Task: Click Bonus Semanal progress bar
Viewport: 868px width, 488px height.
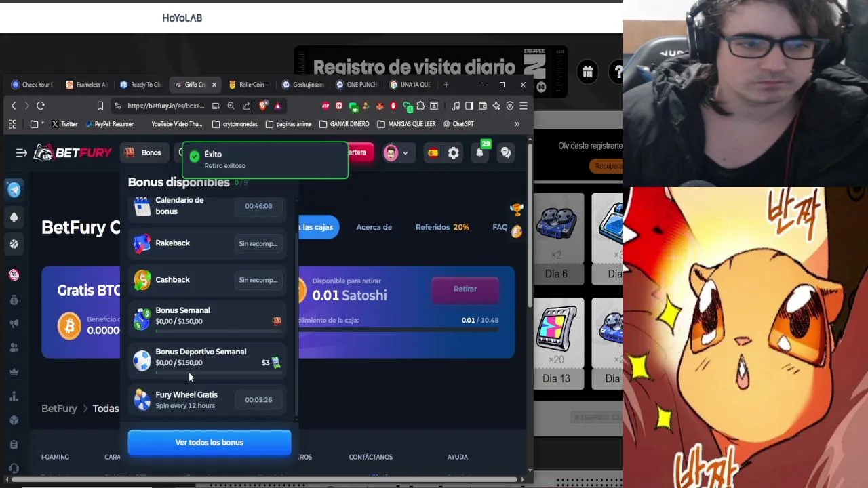Action: point(218,331)
